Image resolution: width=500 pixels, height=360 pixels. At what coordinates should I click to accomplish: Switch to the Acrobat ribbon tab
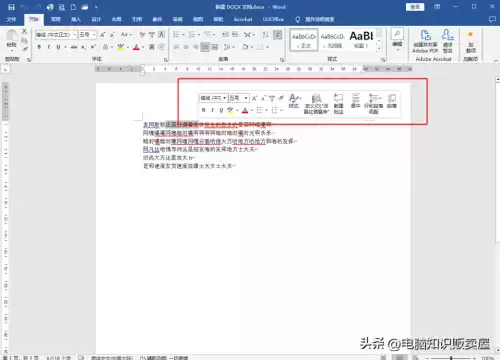coord(243,19)
